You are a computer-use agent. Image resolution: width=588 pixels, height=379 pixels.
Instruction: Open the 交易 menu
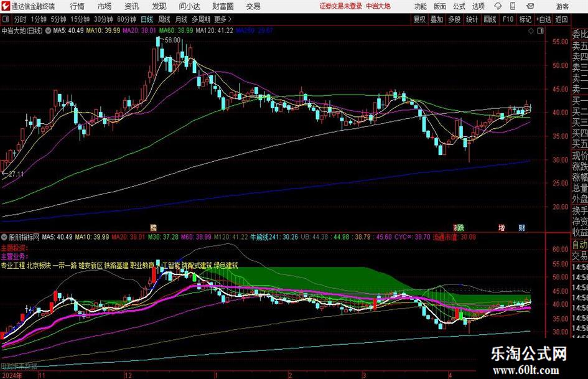[253, 6]
